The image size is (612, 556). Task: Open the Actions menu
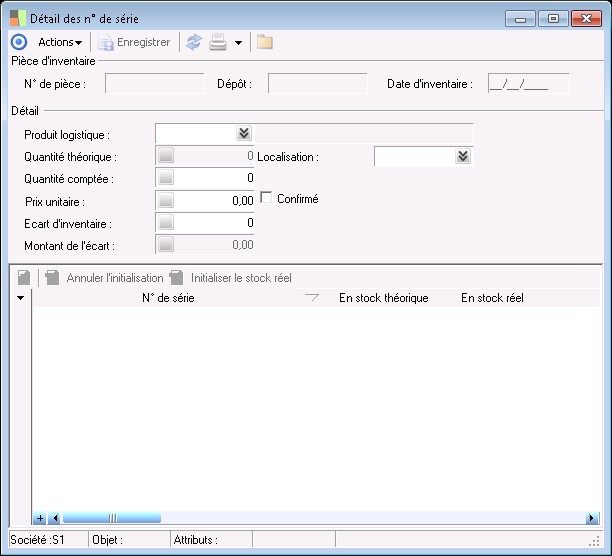(x=60, y=42)
